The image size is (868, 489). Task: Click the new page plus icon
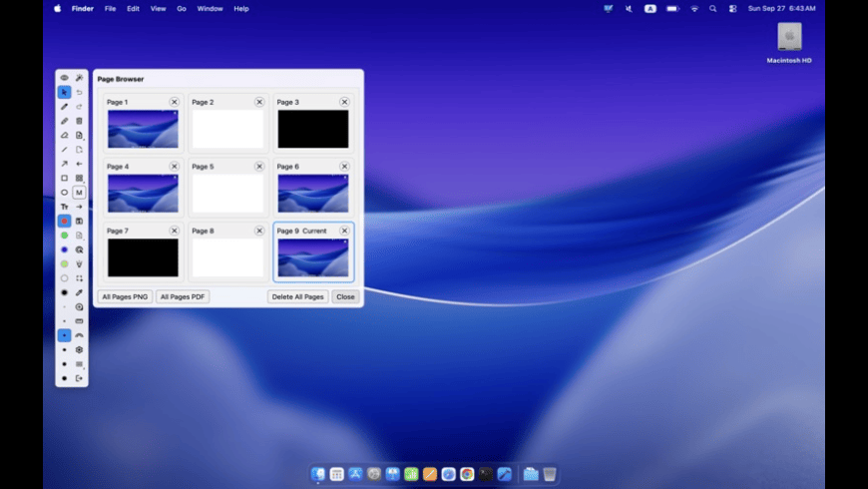[79, 135]
